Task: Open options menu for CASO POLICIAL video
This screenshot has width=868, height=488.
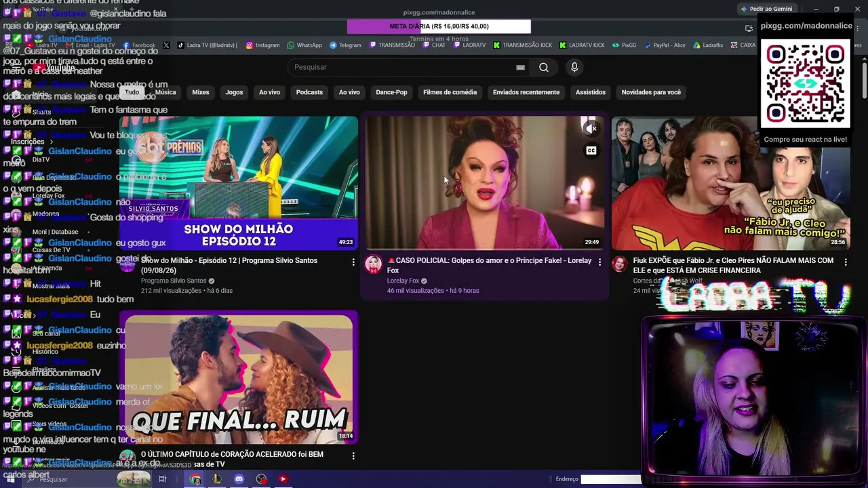Action: [599, 262]
